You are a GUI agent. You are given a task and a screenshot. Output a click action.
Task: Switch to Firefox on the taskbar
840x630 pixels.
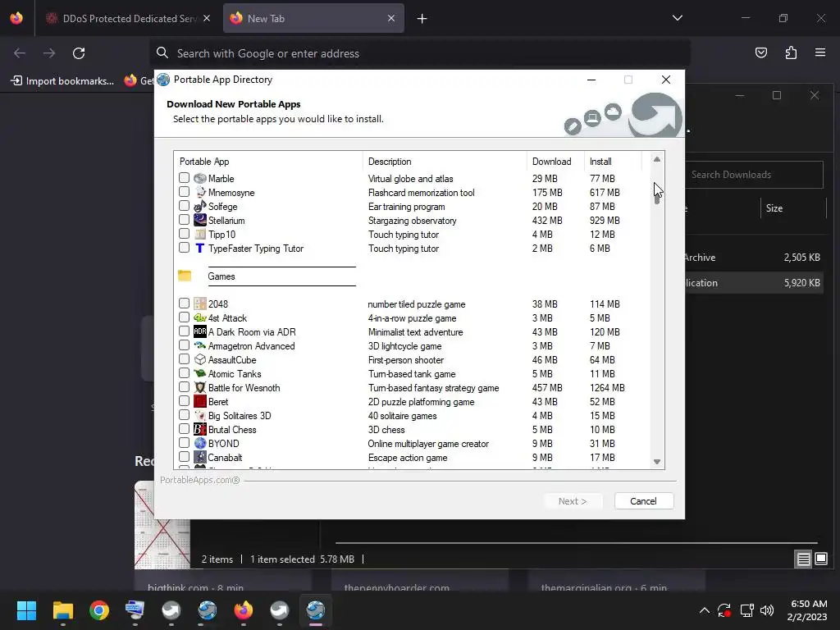coord(243,610)
